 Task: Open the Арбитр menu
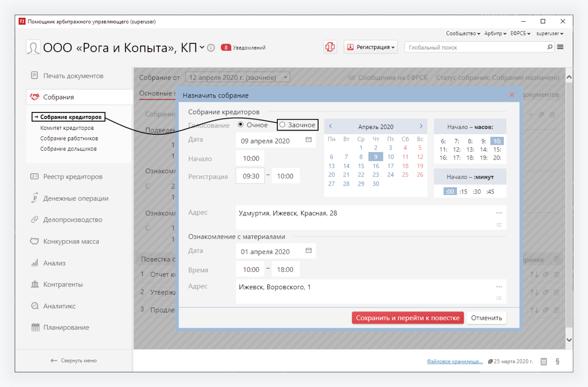point(495,33)
